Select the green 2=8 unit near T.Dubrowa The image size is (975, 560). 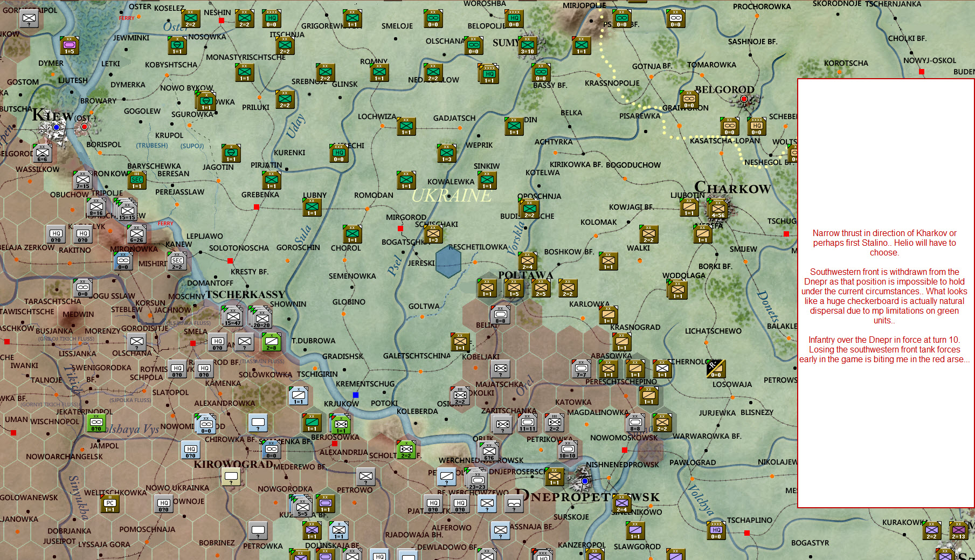271,341
